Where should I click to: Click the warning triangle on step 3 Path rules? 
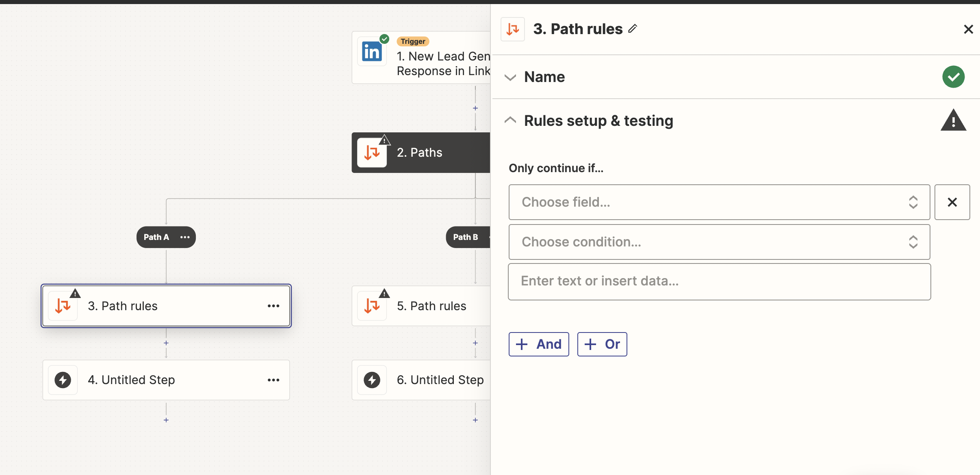[75, 293]
